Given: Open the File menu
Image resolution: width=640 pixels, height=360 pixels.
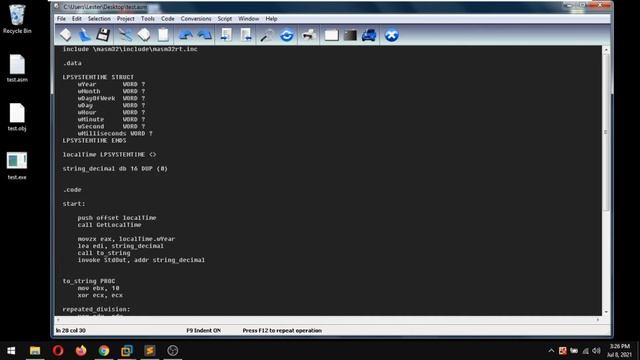Looking at the screenshot, I should point(61,19).
